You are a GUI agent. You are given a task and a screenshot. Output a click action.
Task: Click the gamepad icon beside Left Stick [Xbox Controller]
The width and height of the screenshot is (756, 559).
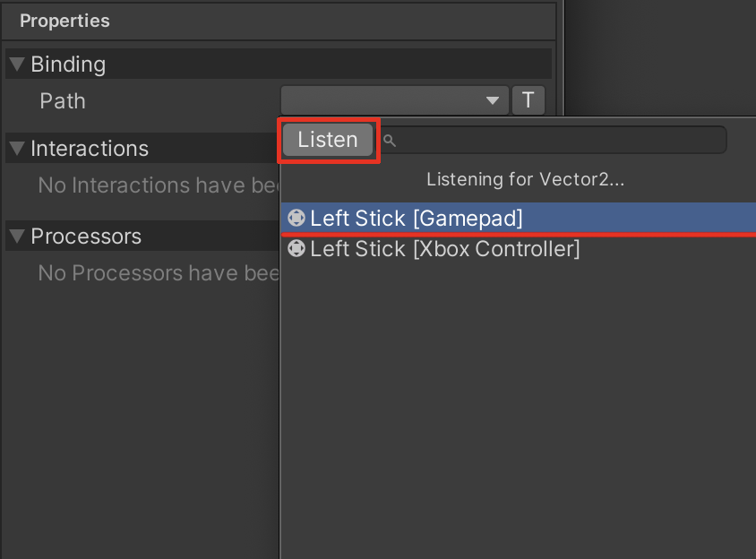(x=296, y=249)
